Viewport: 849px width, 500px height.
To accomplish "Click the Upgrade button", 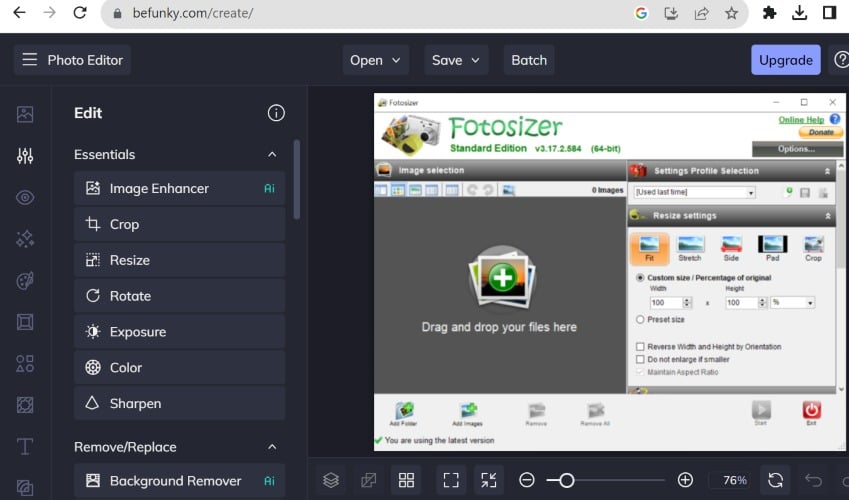I will (x=785, y=60).
